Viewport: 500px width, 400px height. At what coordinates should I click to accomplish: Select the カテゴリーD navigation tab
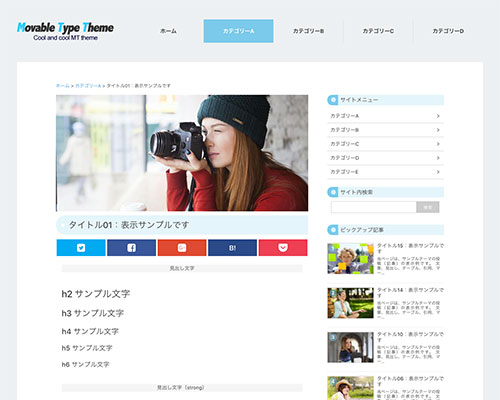[448, 31]
